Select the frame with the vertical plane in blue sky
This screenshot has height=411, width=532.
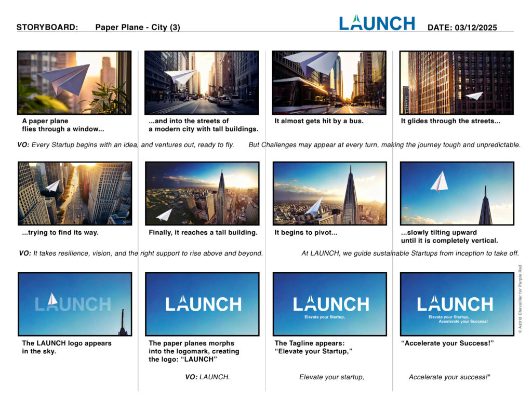point(457,193)
